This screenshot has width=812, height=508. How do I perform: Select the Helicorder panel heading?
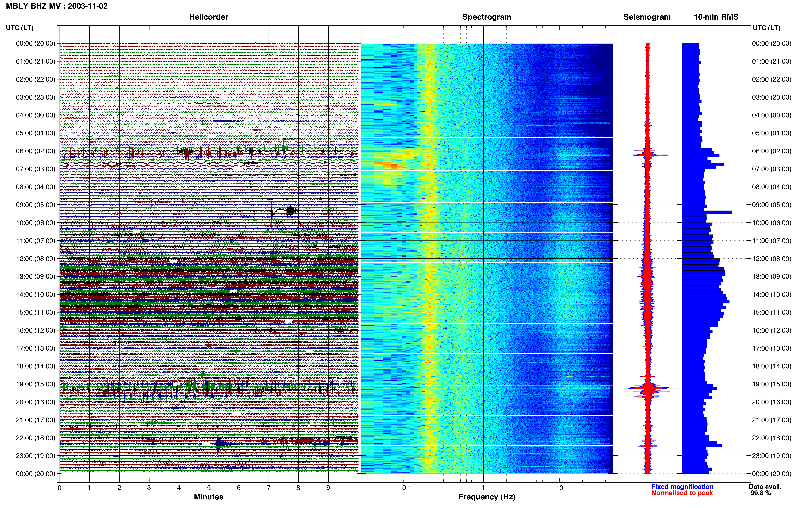click(x=209, y=17)
